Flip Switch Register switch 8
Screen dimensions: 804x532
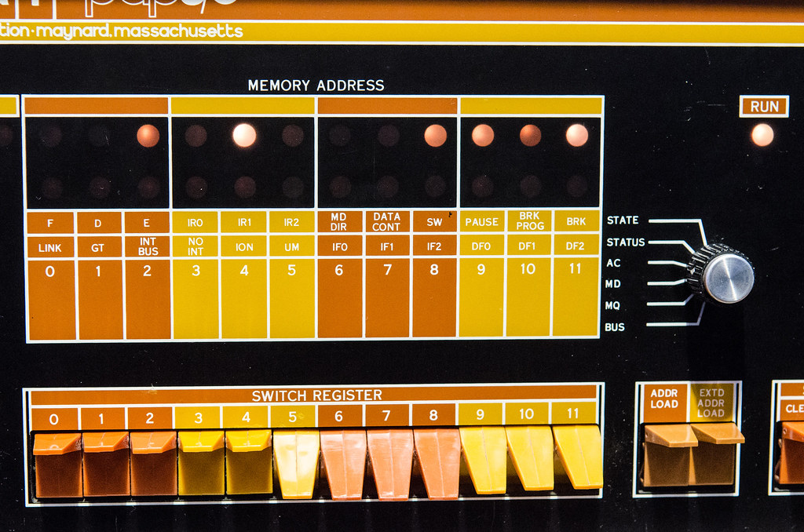click(437, 463)
